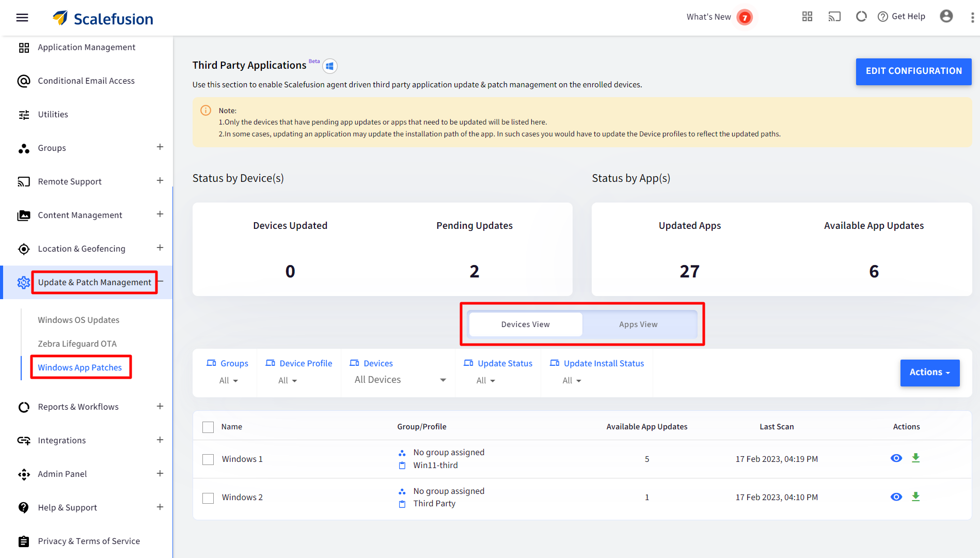Click the Update & Patch Management gear icon

24,283
